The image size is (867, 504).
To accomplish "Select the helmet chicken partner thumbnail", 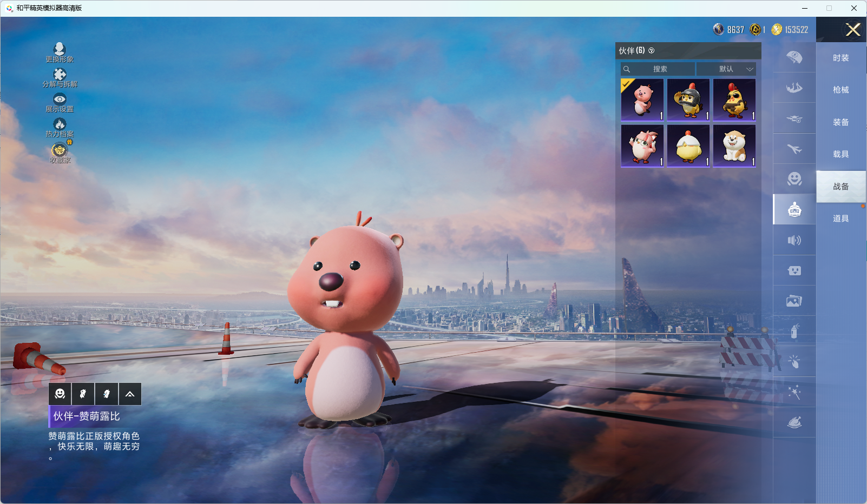I will (688, 100).
